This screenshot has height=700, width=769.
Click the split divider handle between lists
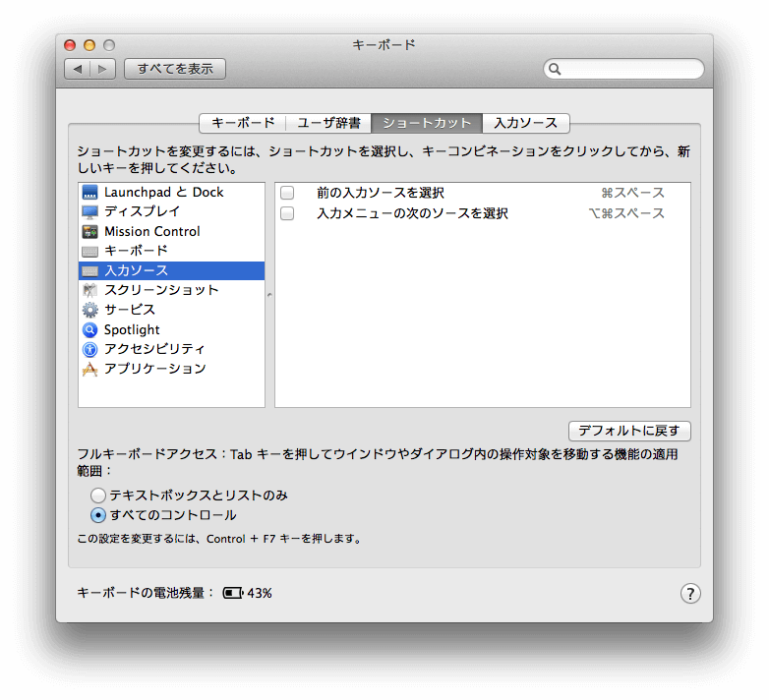click(269, 295)
